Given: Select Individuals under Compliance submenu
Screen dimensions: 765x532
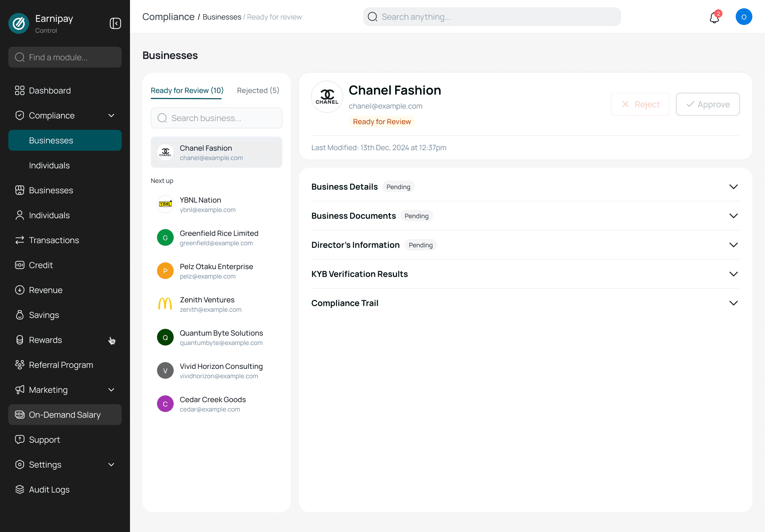Looking at the screenshot, I should [49, 165].
